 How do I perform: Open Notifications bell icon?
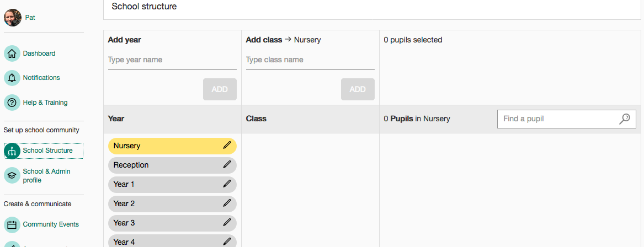tap(12, 78)
